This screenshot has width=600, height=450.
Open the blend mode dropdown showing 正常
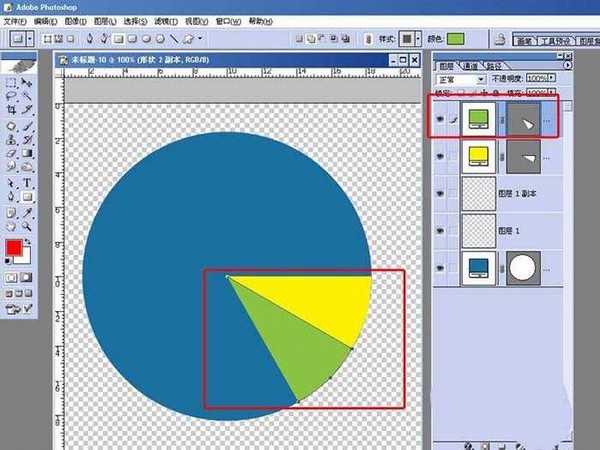tap(461, 80)
